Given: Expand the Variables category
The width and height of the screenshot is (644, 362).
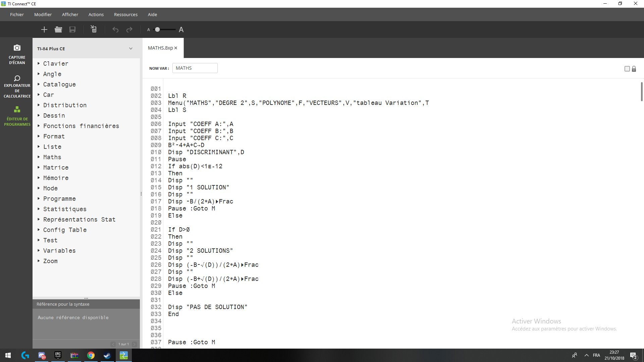Looking at the screenshot, I should 59,251.
